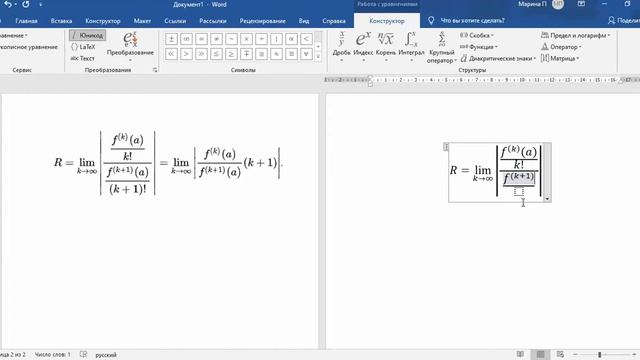Open the Преобразования dialog launcher

[x=155, y=70]
